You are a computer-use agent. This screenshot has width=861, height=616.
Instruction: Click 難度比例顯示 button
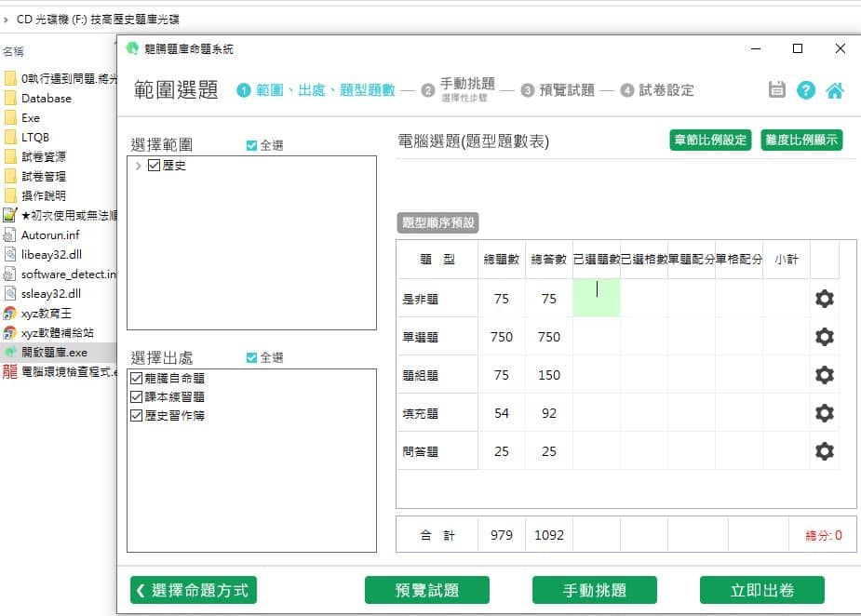(801, 140)
